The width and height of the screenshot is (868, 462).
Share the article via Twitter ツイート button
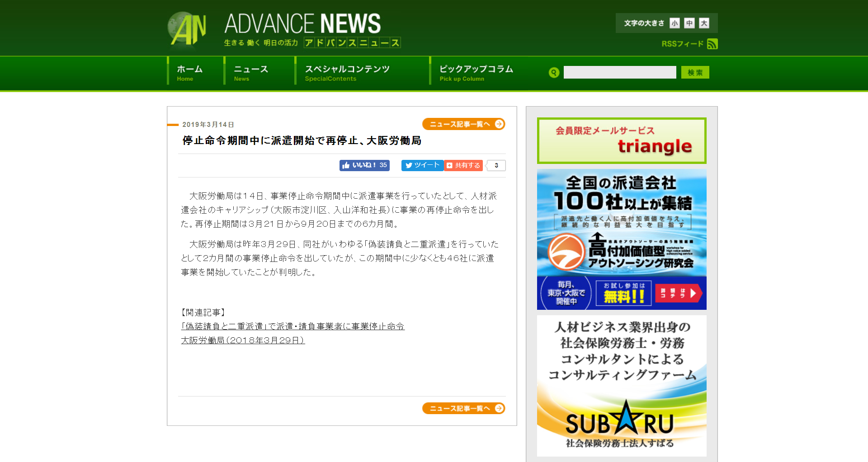[x=422, y=165]
